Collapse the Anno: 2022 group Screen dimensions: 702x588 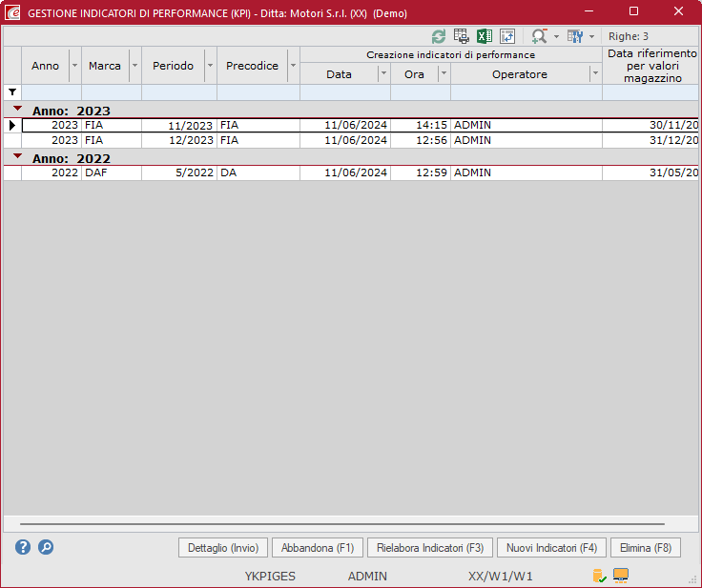[x=18, y=157]
